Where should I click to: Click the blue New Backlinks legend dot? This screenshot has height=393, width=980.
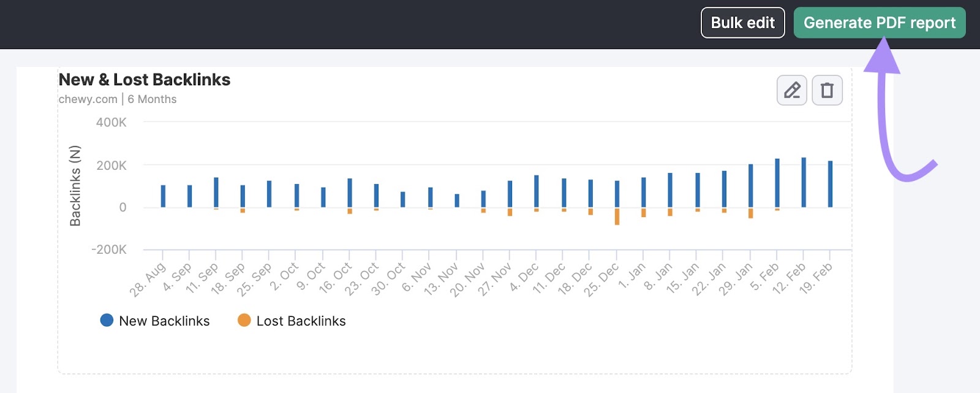[107, 320]
